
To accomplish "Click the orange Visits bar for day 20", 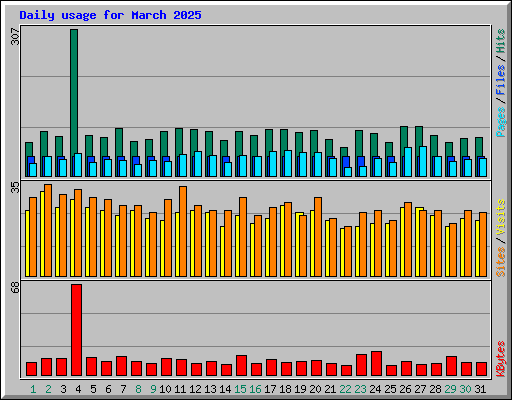I will pyautogui.click(x=318, y=237).
